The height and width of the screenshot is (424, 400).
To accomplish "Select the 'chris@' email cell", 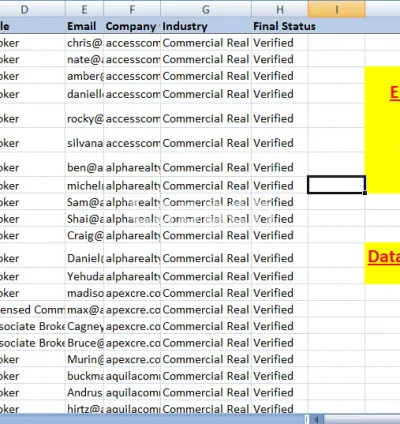I will tap(84, 43).
